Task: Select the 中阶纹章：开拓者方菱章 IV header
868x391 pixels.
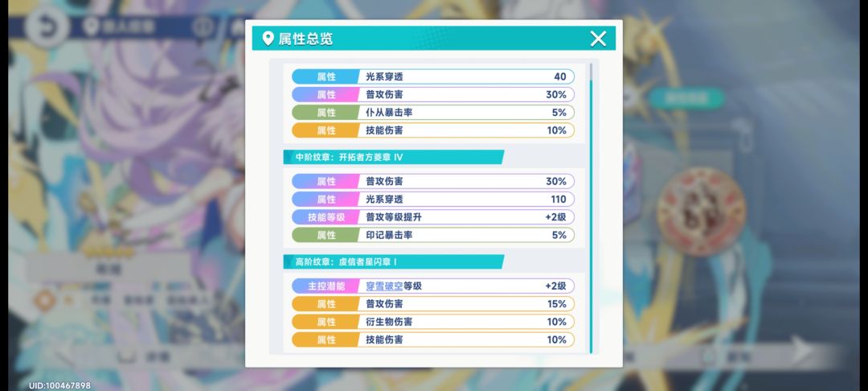Action: pos(394,158)
